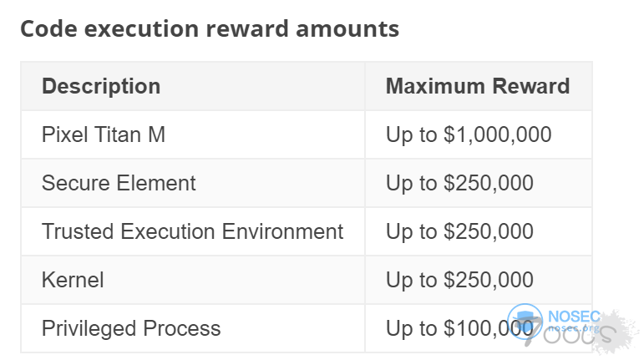The height and width of the screenshot is (360, 644).
Task: Select the 'Secure Element' cell
Action: [119, 183]
